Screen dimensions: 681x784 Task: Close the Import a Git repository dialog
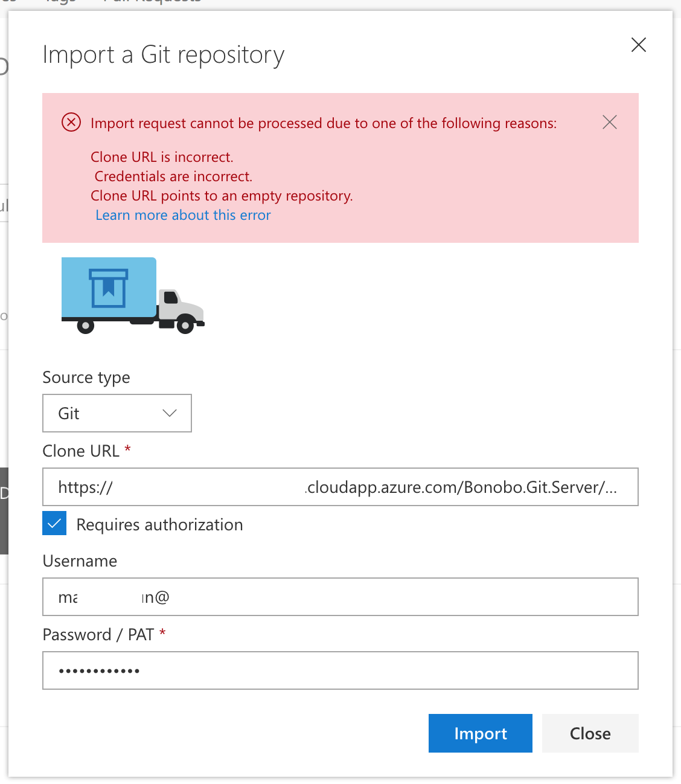638,45
